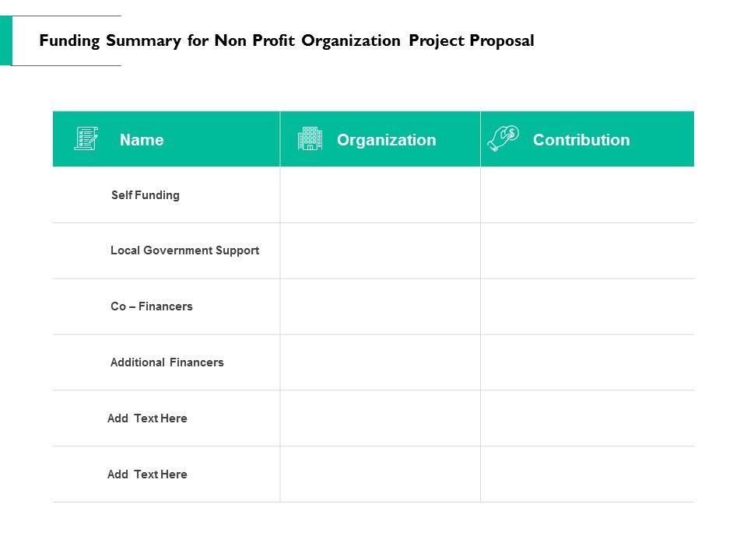Click the checklist icon beside Name
The image size is (747, 560).
click(86, 139)
